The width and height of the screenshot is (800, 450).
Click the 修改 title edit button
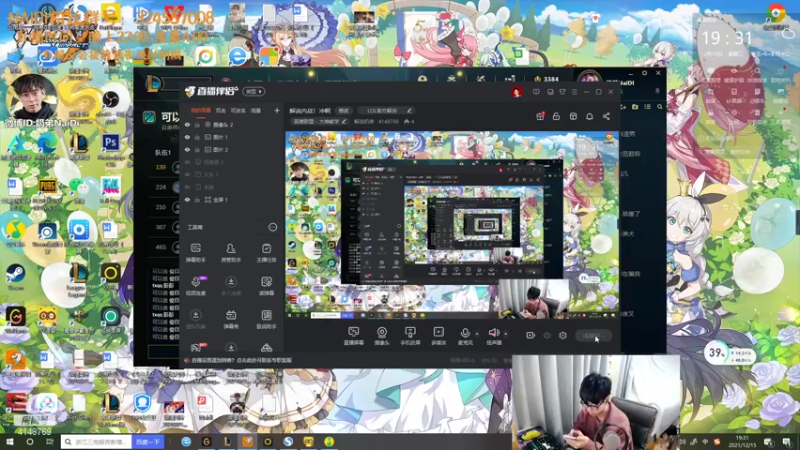[x=344, y=110]
